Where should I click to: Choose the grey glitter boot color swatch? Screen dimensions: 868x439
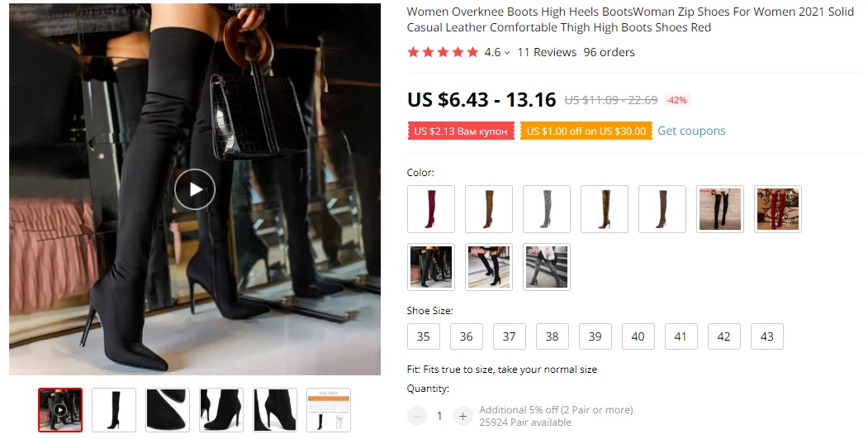pyautogui.click(x=547, y=209)
